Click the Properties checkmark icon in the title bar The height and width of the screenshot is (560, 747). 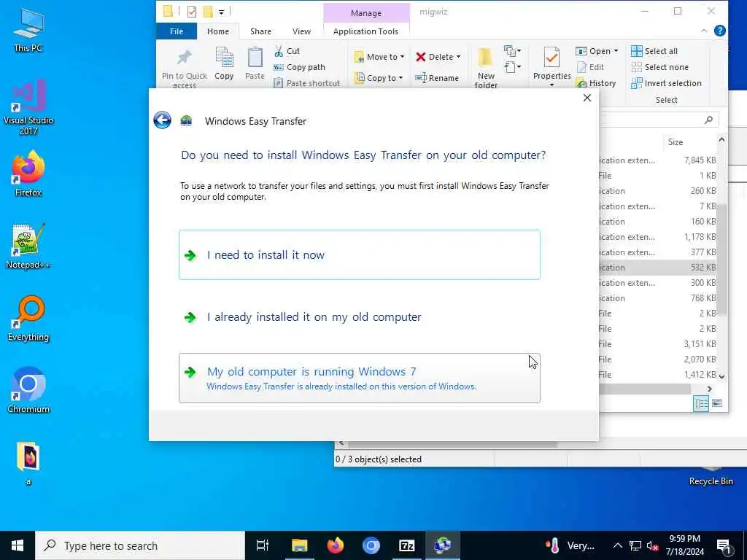[x=192, y=12]
